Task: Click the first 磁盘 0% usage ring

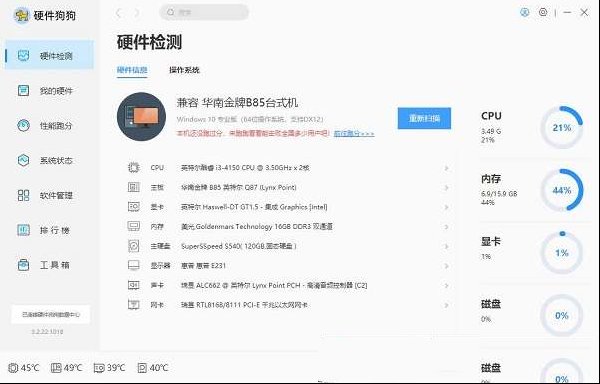Action: click(561, 316)
